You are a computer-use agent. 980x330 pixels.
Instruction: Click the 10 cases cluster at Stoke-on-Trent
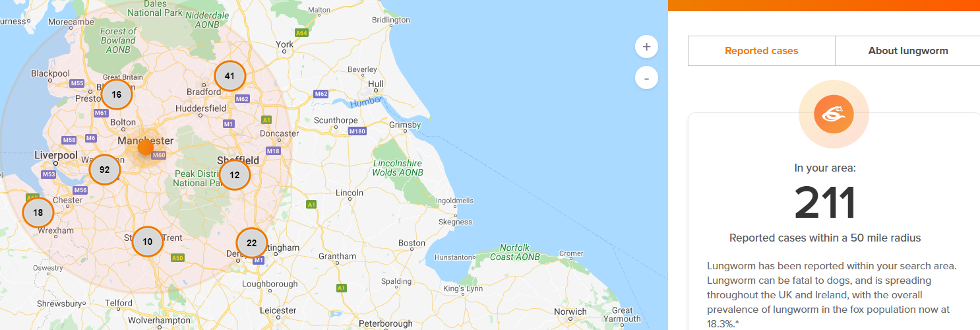(148, 242)
